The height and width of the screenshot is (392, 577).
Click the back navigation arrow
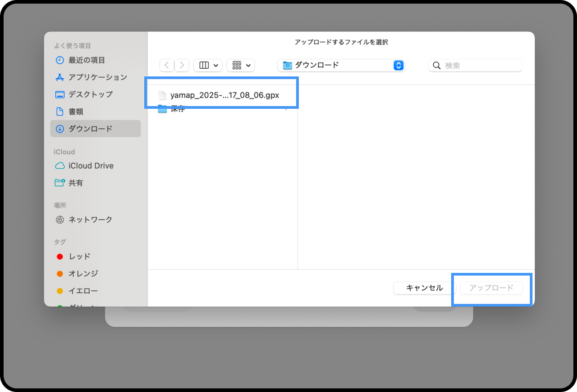coord(167,65)
